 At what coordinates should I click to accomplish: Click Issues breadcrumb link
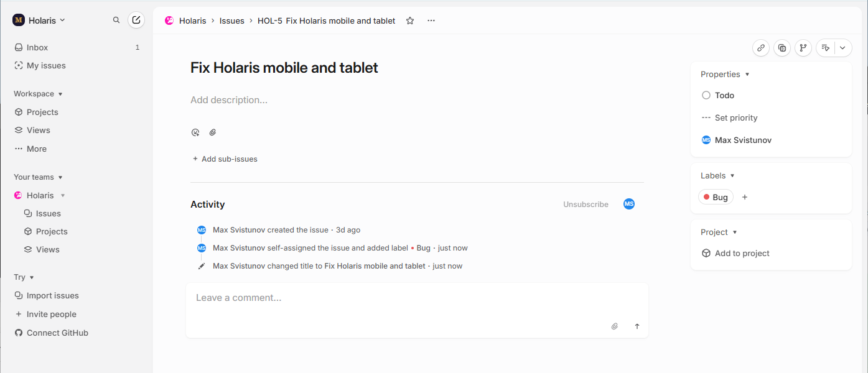coord(232,21)
